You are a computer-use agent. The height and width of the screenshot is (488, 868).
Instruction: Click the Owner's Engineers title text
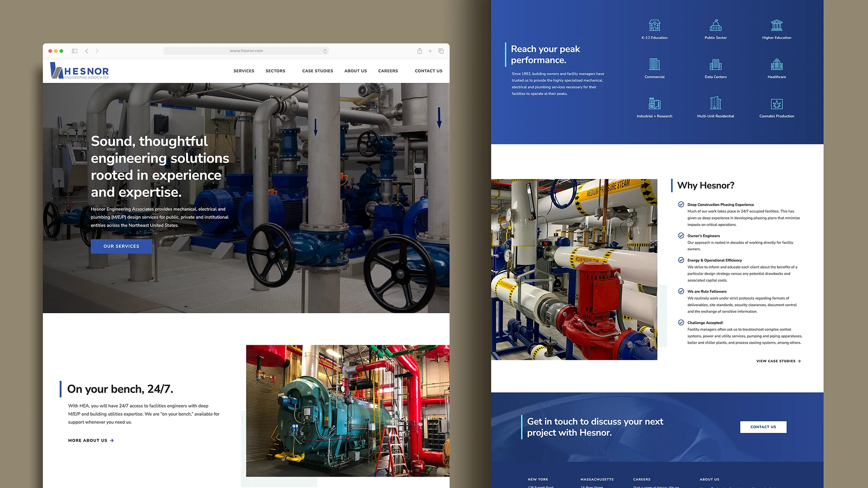[x=704, y=236]
